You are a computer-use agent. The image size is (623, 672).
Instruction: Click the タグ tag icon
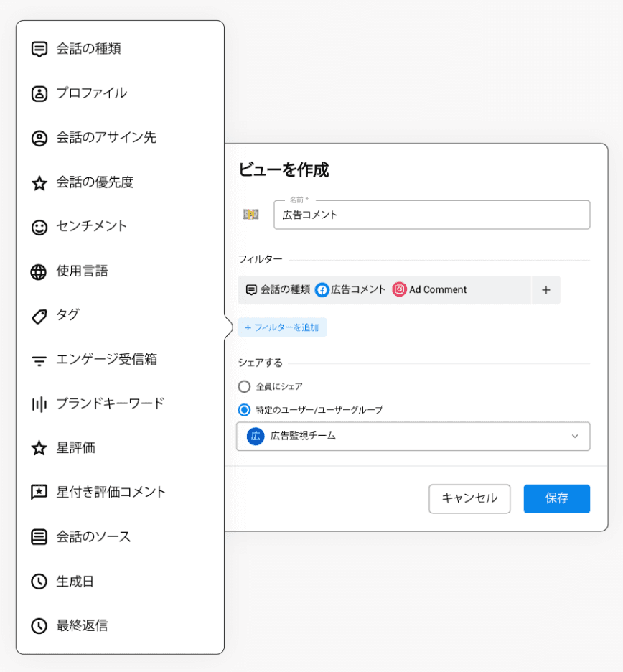point(39,316)
